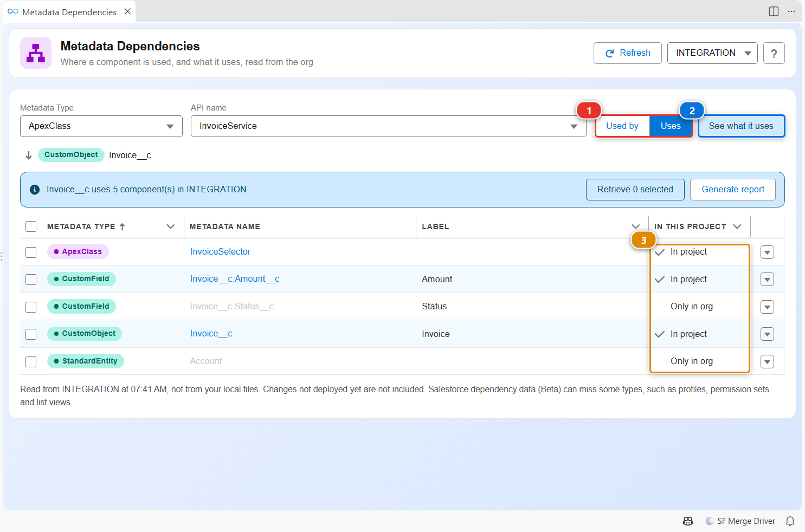Screen dimensions: 805x532
Task: Open the Metadata Type ApexClass dropdown
Action: tap(101, 126)
